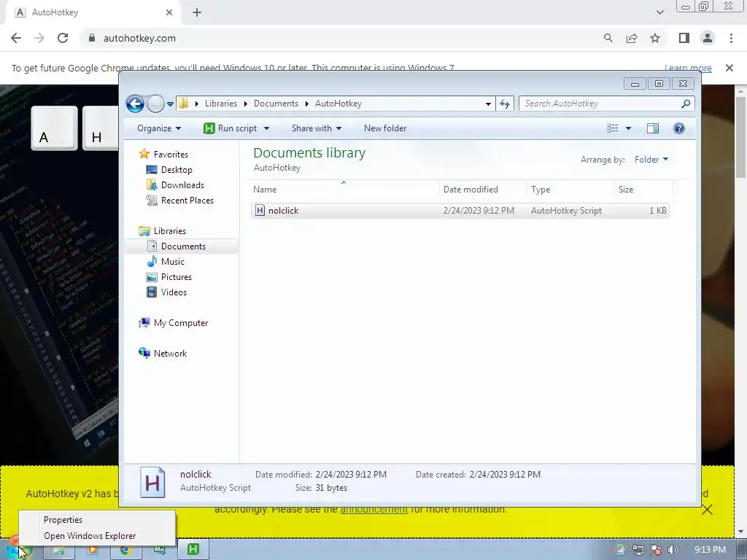Expand arrow before AutoHotkey breadcrumb
Viewport: 747px width, 560px height.
click(x=307, y=104)
